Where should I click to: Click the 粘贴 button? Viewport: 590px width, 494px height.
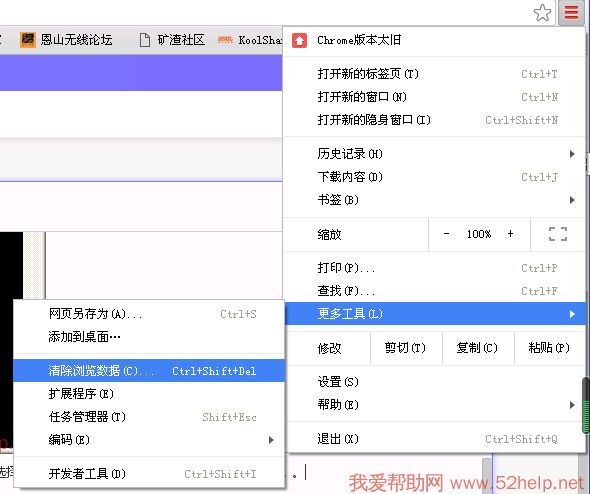point(549,348)
